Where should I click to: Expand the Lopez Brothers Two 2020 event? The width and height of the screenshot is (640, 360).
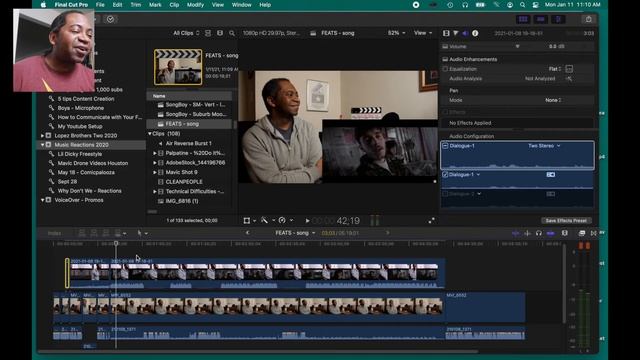click(42, 136)
